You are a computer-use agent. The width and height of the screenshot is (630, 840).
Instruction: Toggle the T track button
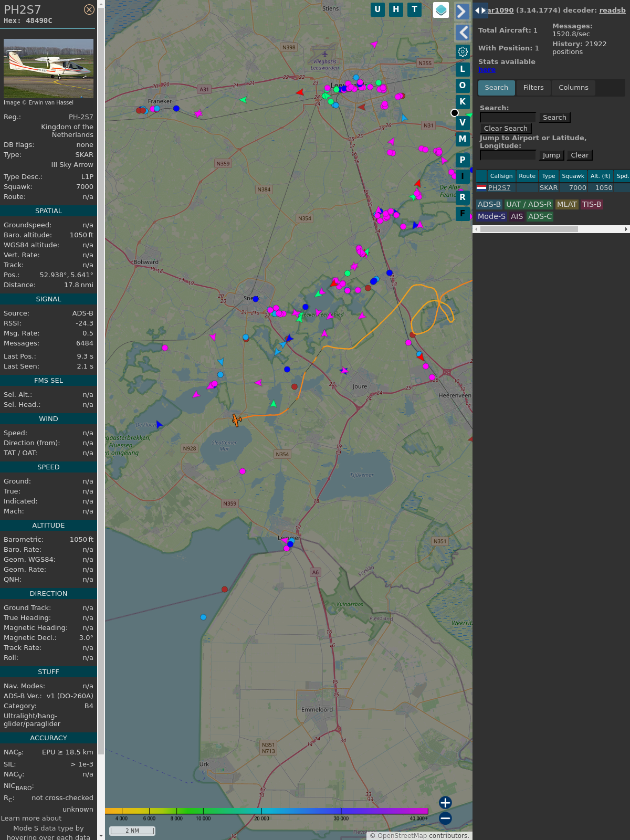coord(415,9)
